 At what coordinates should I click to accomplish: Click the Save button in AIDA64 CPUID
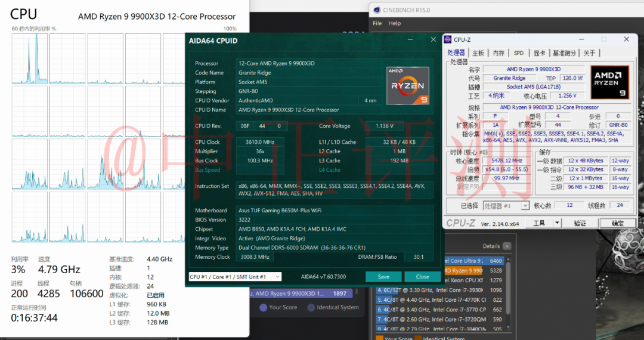(x=383, y=277)
